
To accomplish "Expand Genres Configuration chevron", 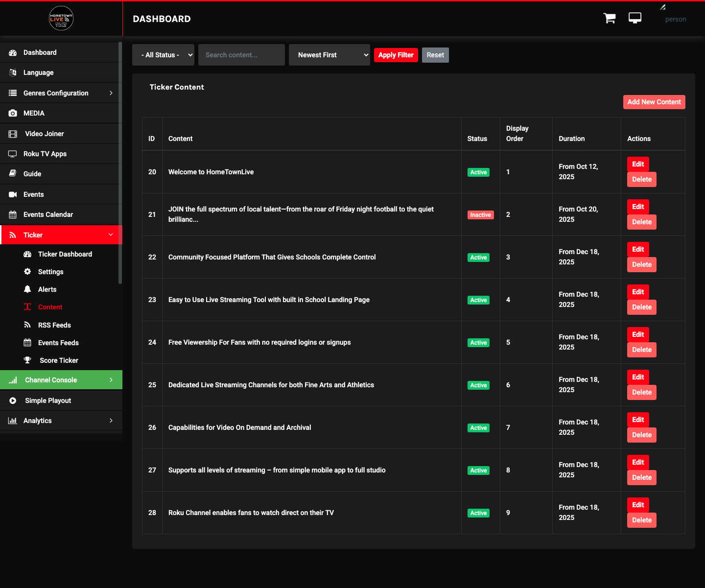I will [111, 93].
